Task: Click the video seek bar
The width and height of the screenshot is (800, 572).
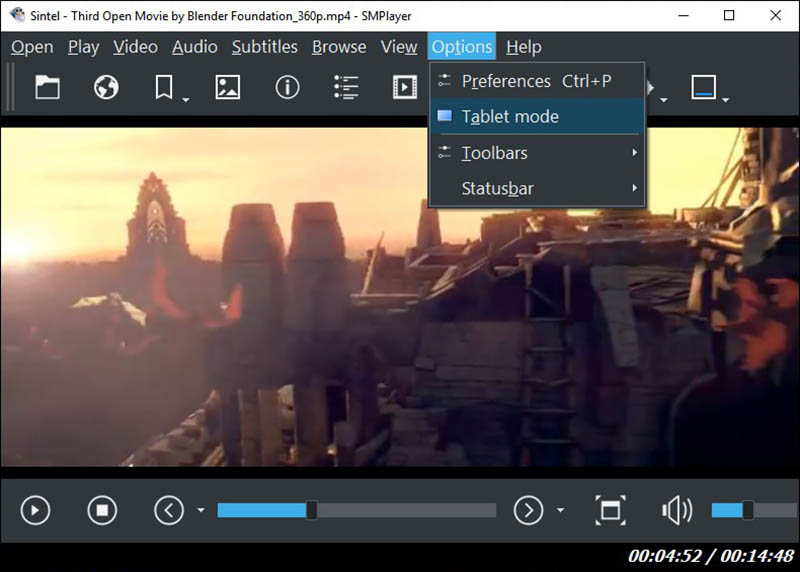Action: [x=356, y=511]
